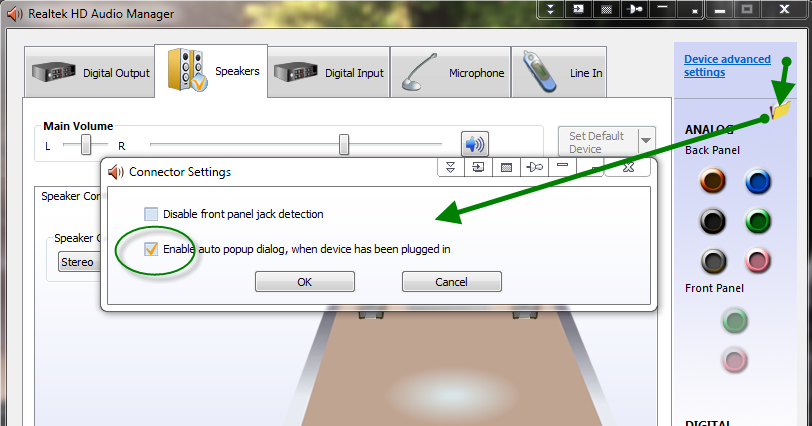Select the orange back panel jack

point(712,181)
